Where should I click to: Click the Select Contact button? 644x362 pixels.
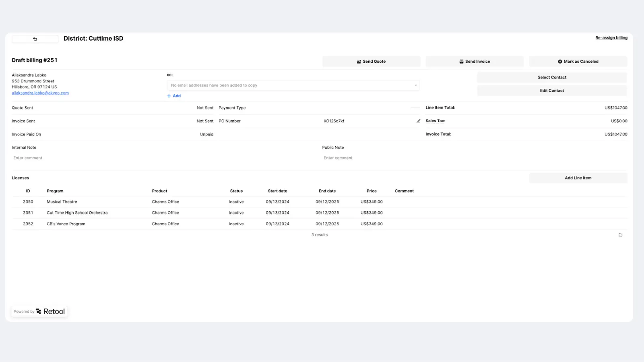pyautogui.click(x=552, y=77)
